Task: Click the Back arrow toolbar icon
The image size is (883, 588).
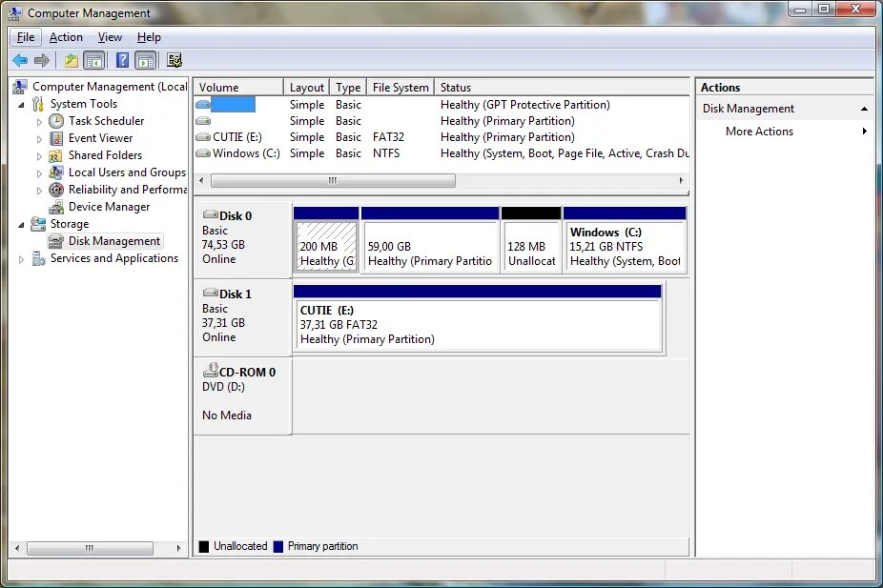Action: [x=20, y=60]
